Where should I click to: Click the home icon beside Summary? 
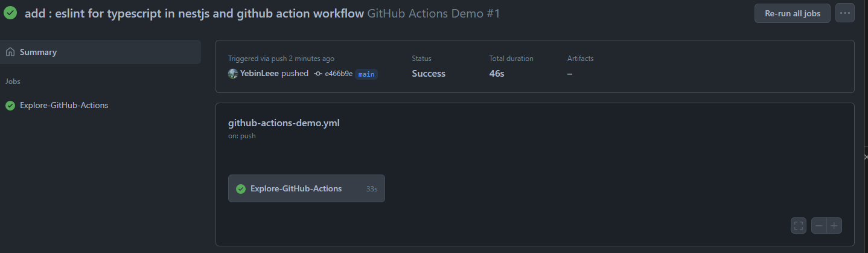10,52
